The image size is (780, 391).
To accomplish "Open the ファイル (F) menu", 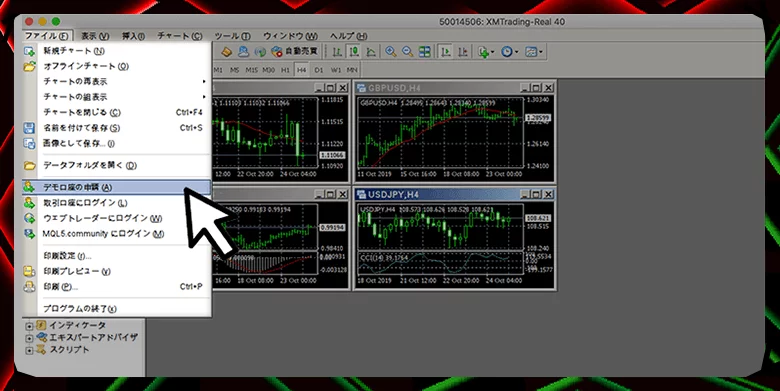I will click(47, 36).
